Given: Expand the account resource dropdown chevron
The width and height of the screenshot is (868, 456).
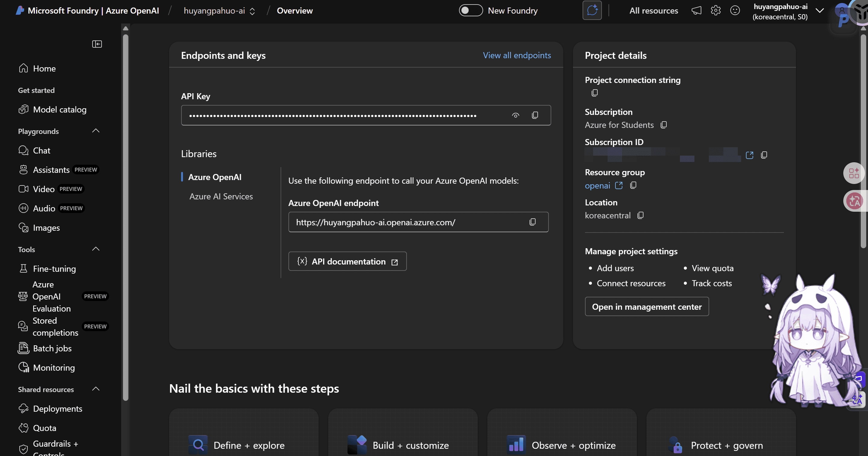Looking at the screenshot, I should [820, 11].
